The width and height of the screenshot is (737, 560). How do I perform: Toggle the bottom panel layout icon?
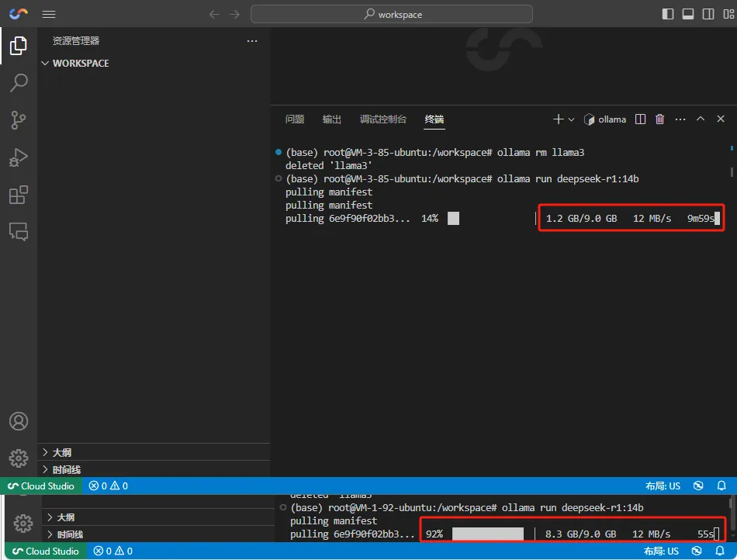pos(687,14)
